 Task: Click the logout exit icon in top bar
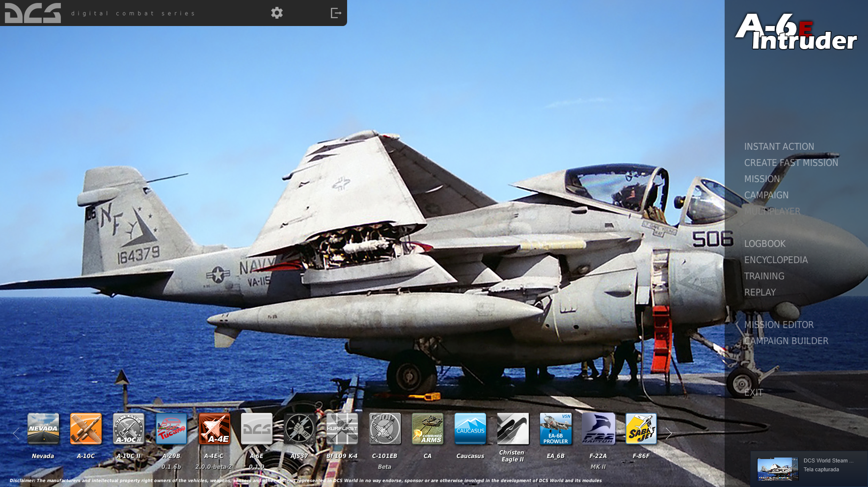coord(336,13)
